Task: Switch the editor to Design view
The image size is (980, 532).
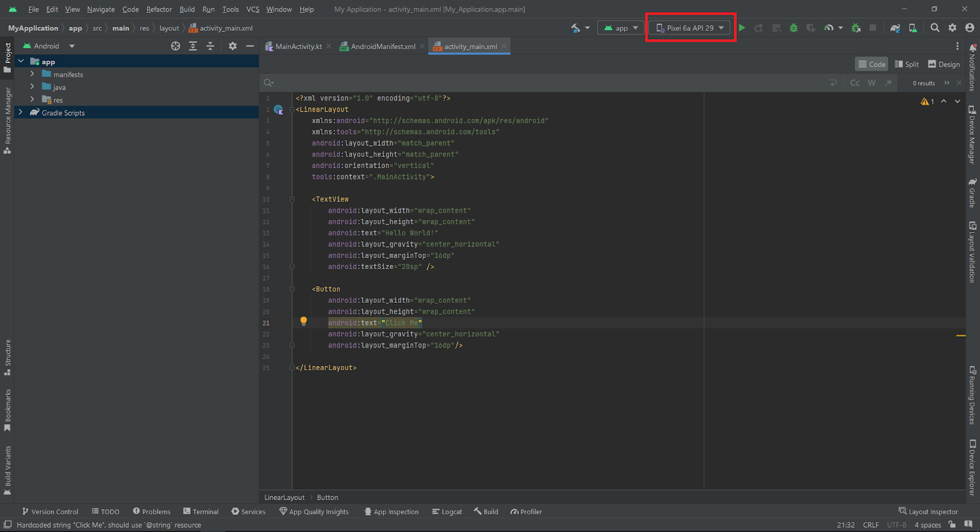Action: point(944,64)
